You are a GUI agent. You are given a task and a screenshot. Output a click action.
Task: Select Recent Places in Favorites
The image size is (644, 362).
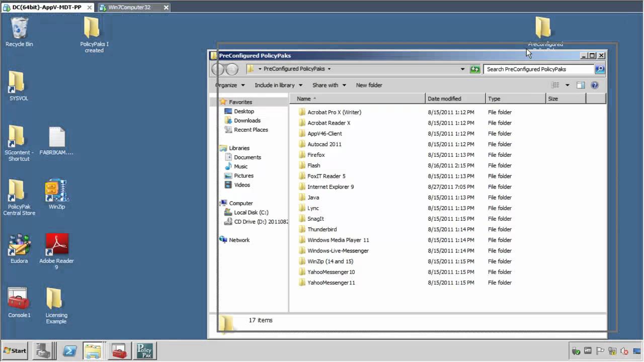251,130
